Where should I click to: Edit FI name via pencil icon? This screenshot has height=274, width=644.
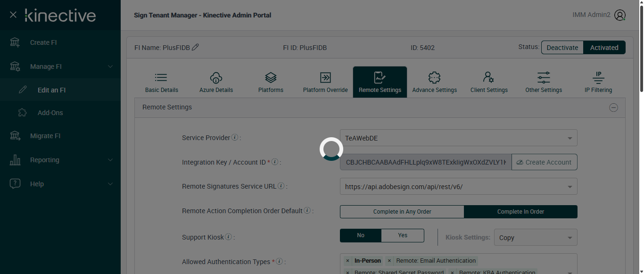(195, 47)
